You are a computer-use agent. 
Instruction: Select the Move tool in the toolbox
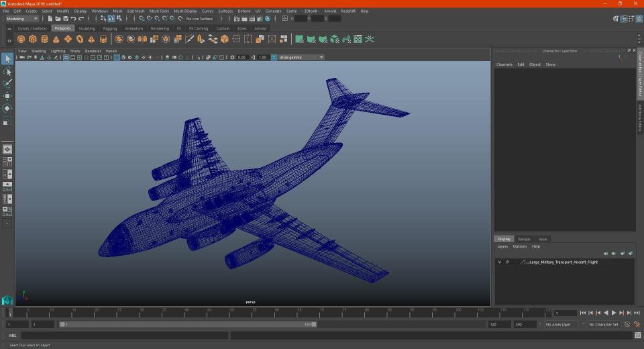tap(7, 96)
